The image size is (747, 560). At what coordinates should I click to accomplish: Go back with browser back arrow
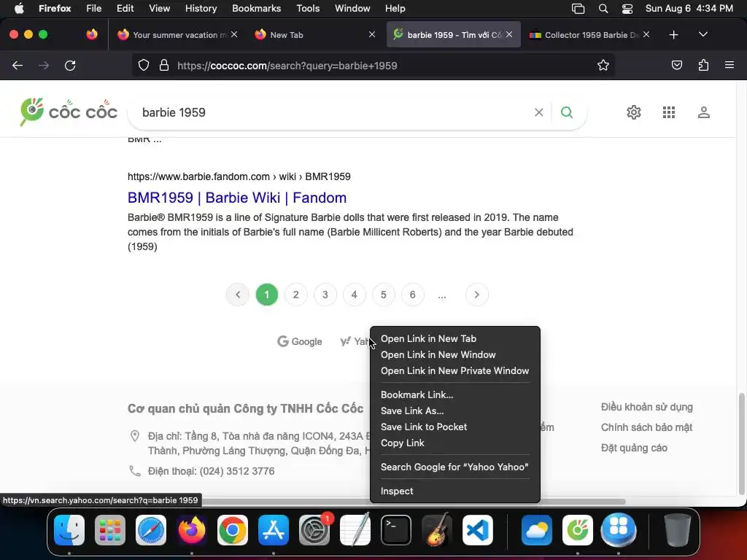click(18, 66)
